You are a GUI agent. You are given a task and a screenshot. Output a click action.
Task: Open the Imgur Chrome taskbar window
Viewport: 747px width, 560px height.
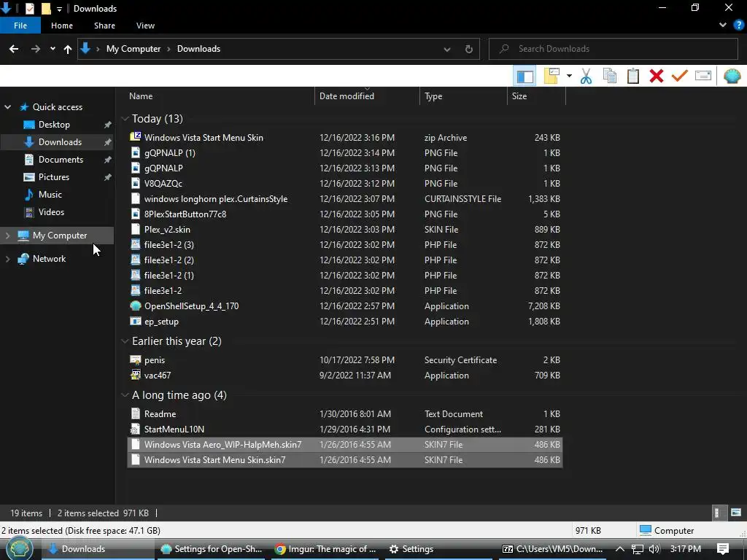[326, 549]
